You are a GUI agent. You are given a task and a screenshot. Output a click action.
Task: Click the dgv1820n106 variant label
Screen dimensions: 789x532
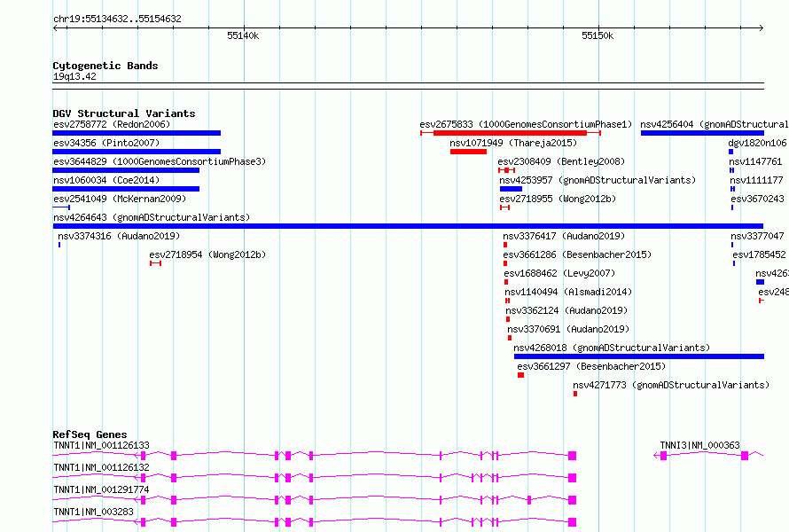coord(757,143)
